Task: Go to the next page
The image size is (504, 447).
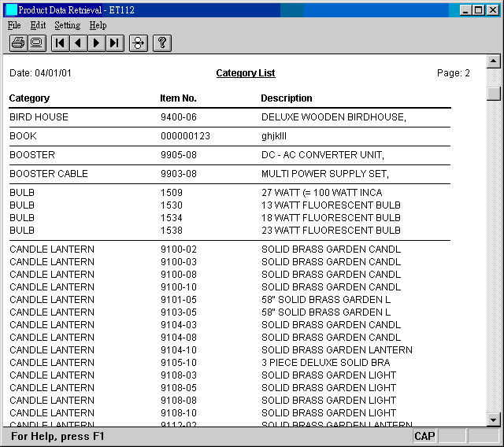Action: [96, 42]
